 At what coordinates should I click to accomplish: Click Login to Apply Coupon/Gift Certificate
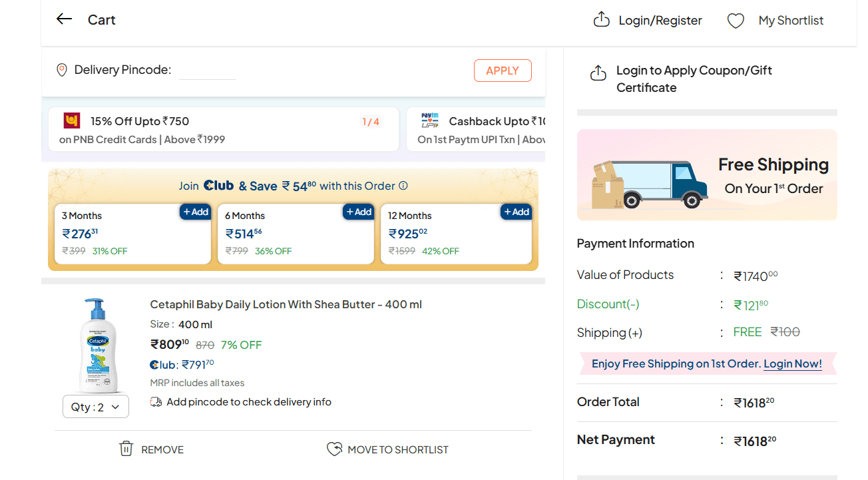[694, 79]
